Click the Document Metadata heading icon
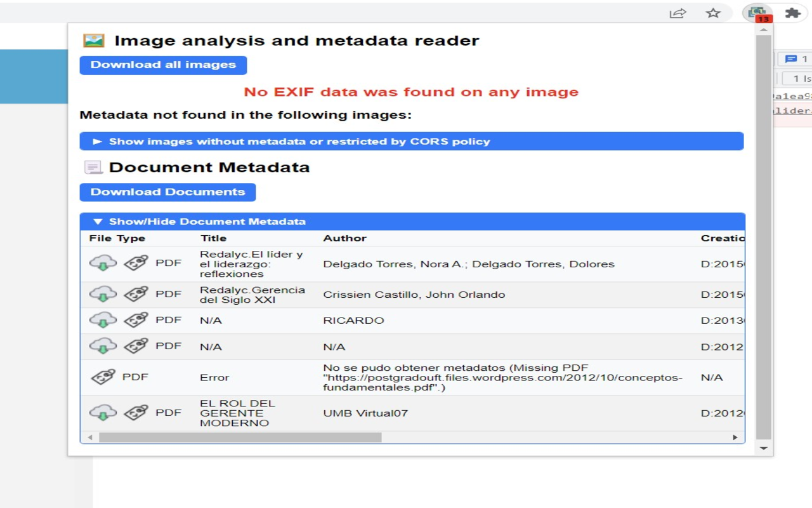 93,168
